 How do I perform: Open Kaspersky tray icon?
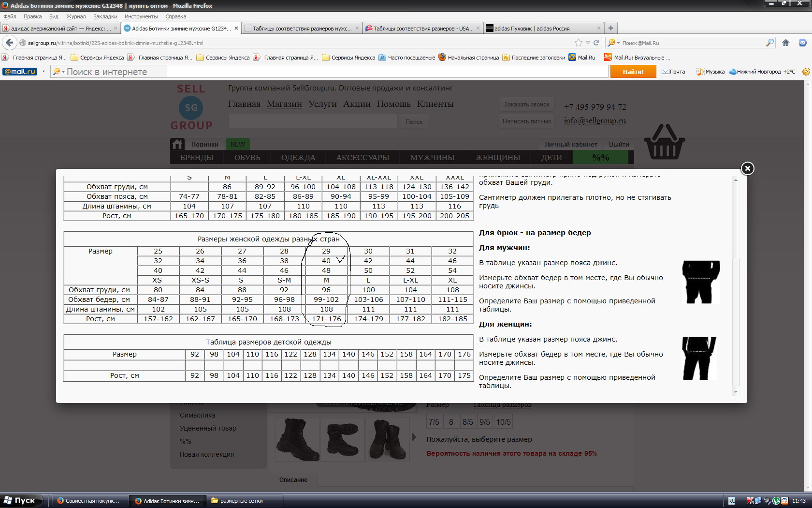coord(750,501)
